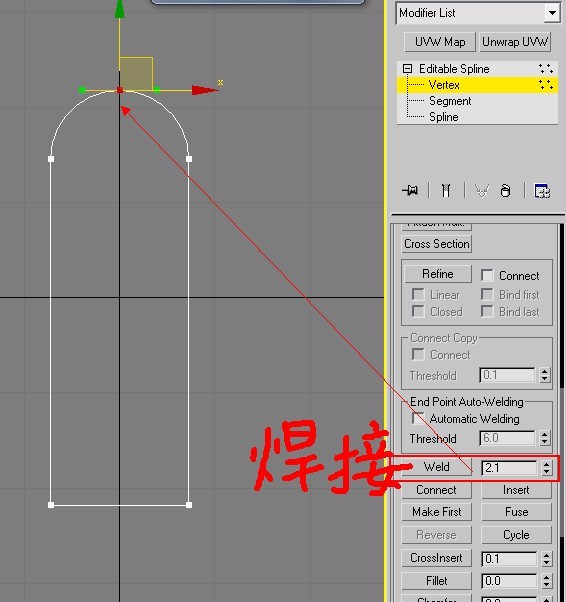Click the Refine button

point(438,274)
